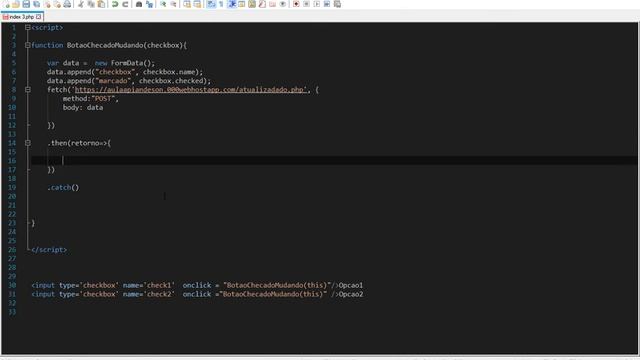The width and height of the screenshot is (640, 360).
Task: Open the Replace dialog icon
Action: point(149,4)
